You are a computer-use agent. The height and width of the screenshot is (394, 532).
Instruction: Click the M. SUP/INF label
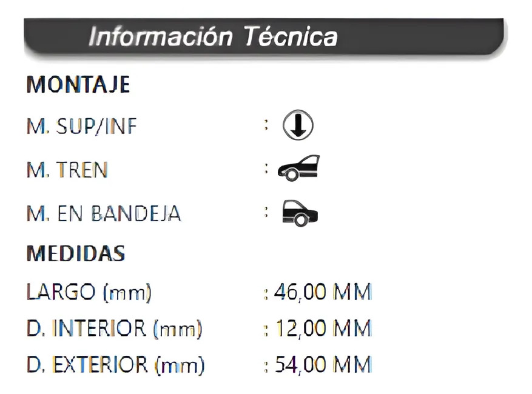tap(82, 127)
